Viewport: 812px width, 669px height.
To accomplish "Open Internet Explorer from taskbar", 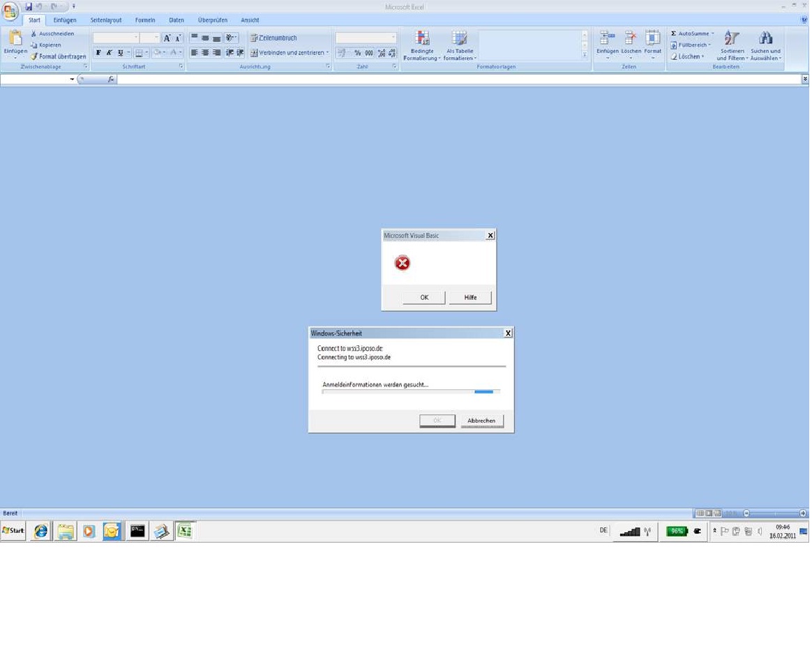I will pos(41,532).
